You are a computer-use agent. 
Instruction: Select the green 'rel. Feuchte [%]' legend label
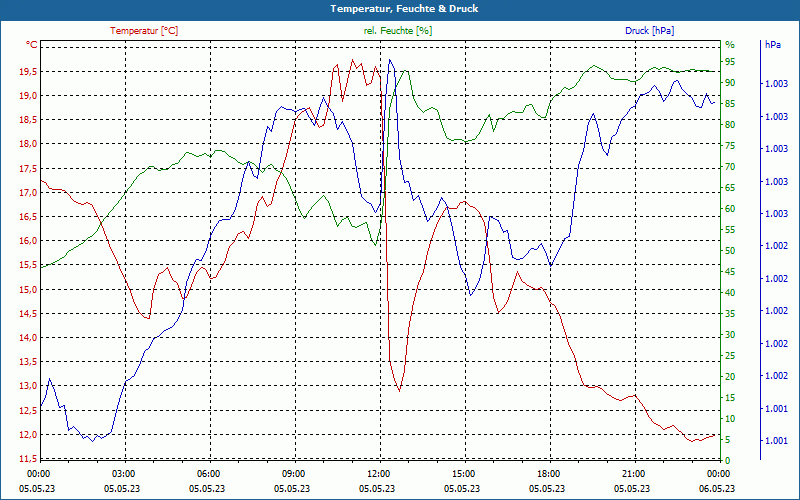pos(397,31)
